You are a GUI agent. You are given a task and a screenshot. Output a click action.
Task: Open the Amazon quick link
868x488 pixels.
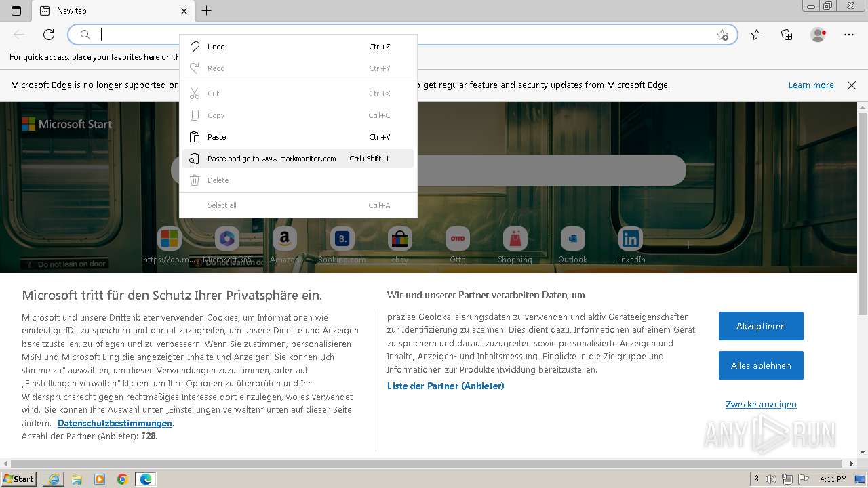tap(285, 245)
